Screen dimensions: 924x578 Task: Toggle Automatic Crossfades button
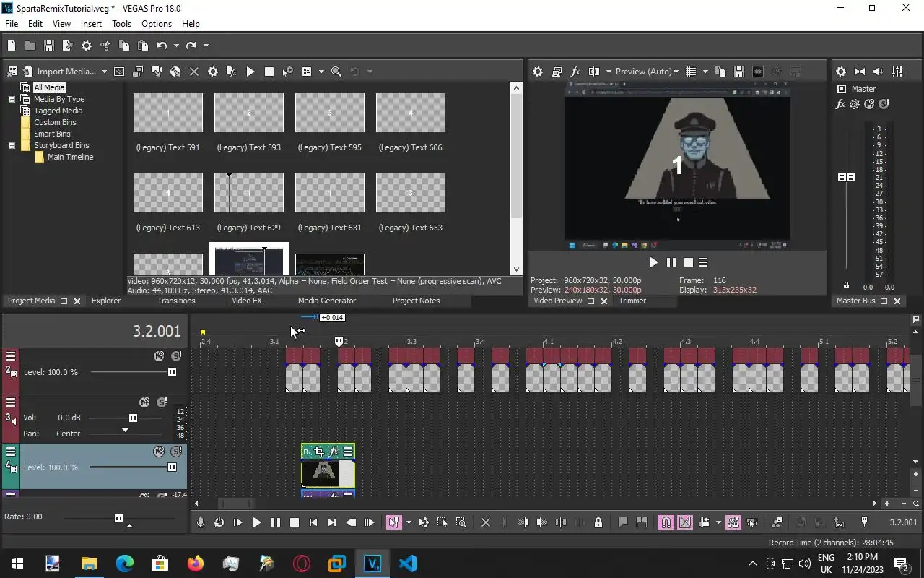click(685, 522)
